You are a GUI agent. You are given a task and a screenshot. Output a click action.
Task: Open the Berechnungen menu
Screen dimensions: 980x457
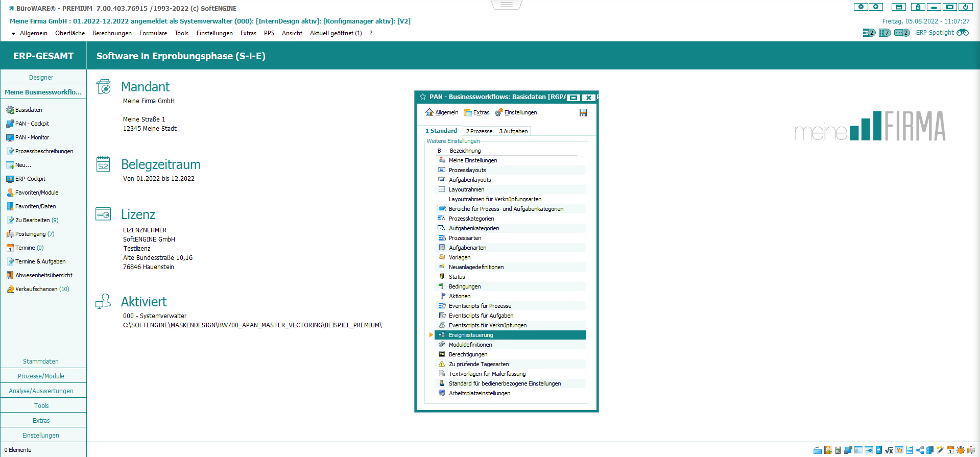112,33
